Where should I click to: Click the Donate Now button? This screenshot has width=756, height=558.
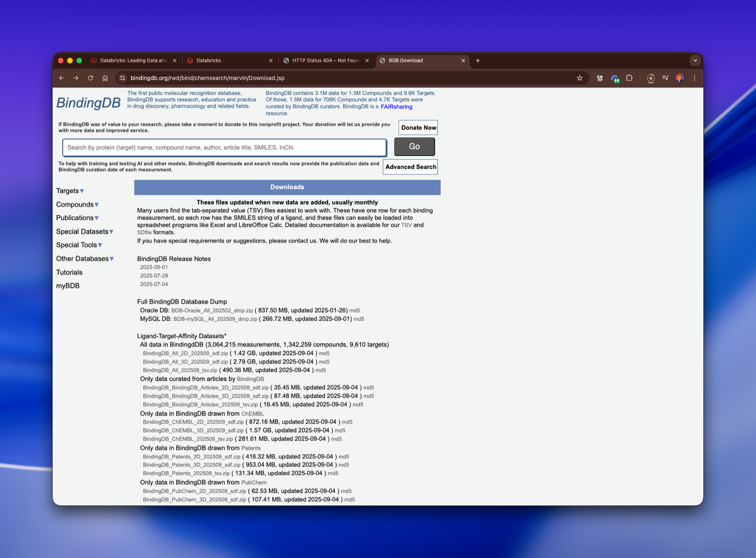[418, 128]
